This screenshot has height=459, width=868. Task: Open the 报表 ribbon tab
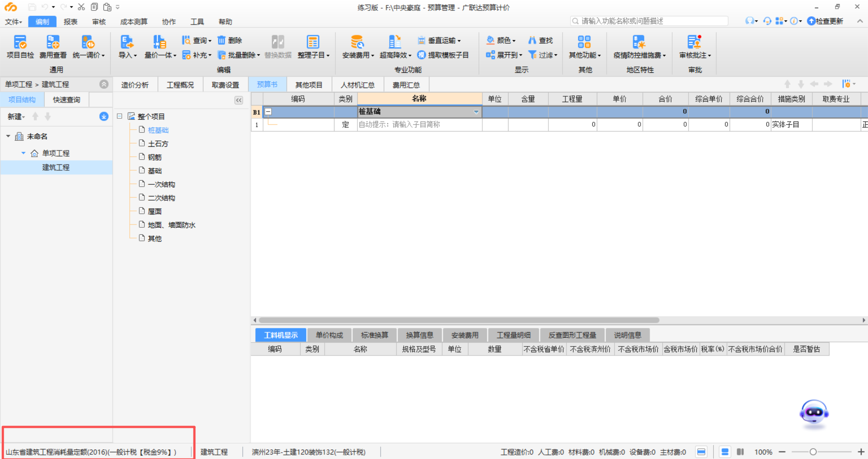(x=71, y=21)
